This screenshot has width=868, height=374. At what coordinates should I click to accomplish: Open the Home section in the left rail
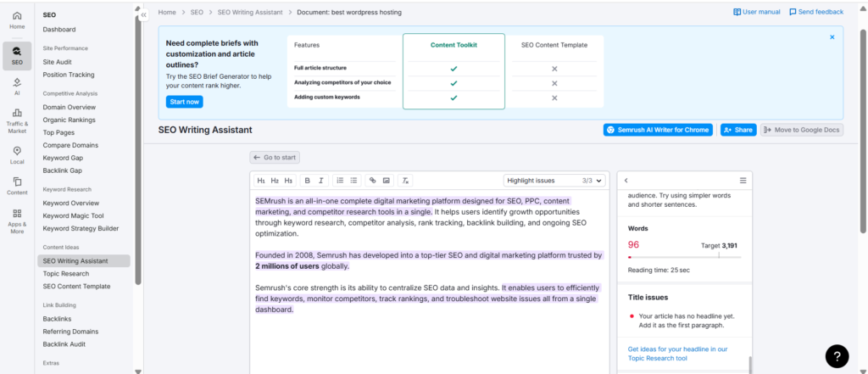[17, 20]
